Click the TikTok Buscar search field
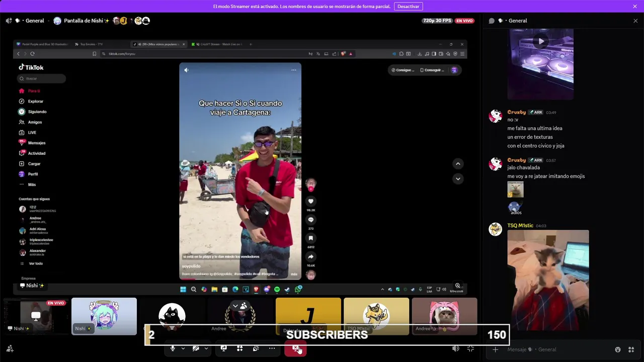This screenshot has height=362, width=644. click(41, 78)
